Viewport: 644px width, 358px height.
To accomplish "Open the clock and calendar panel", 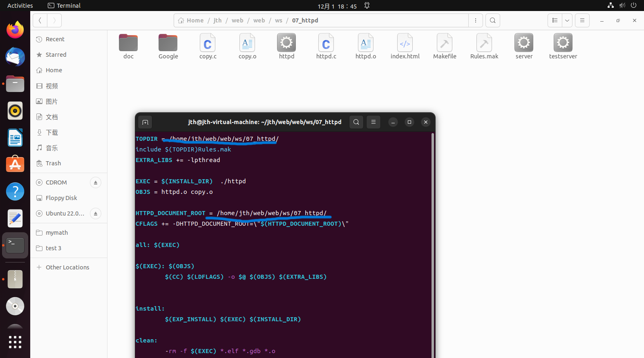I will pyautogui.click(x=337, y=6).
